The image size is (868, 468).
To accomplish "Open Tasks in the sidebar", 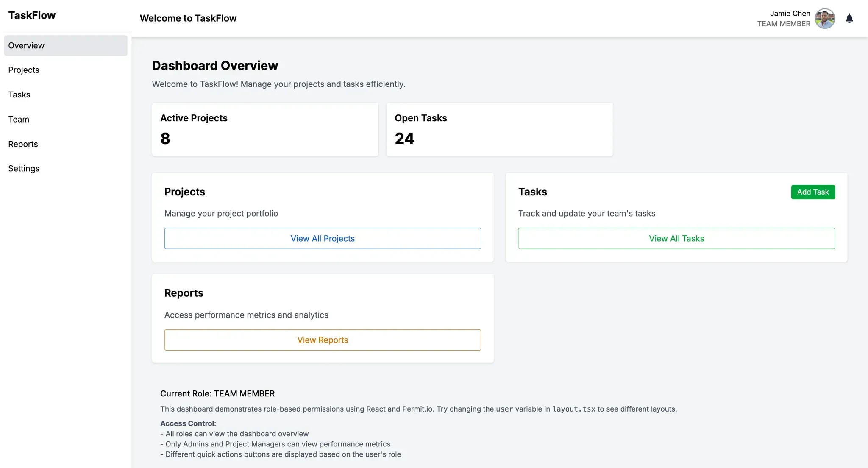I will 19,95.
